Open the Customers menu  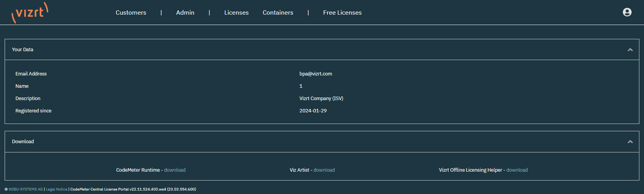click(131, 13)
